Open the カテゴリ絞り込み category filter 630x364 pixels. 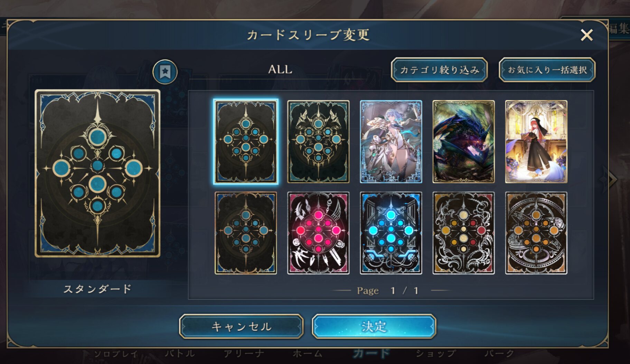tap(439, 70)
